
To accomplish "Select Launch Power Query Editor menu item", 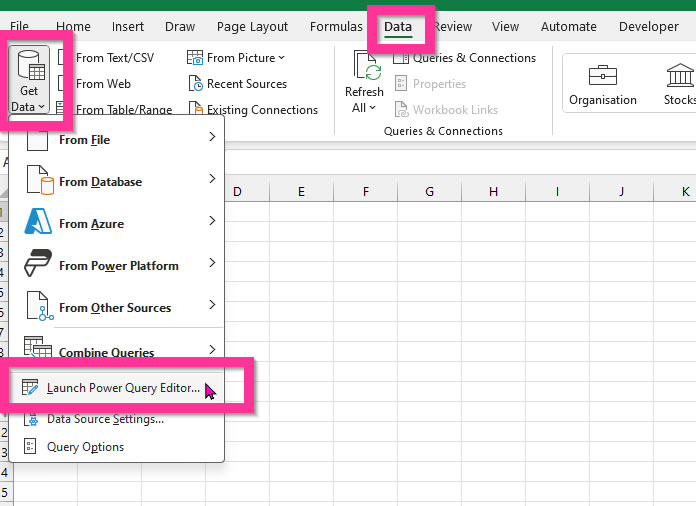I will (x=117, y=388).
